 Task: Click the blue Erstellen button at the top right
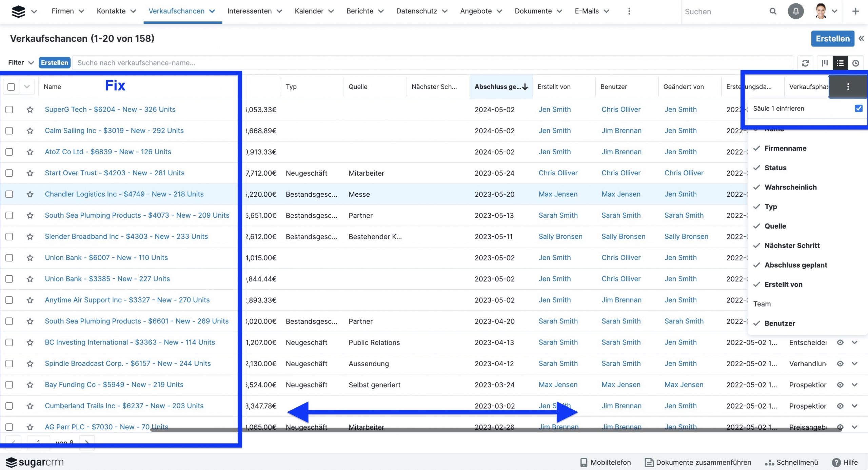[x=832, y=39]
